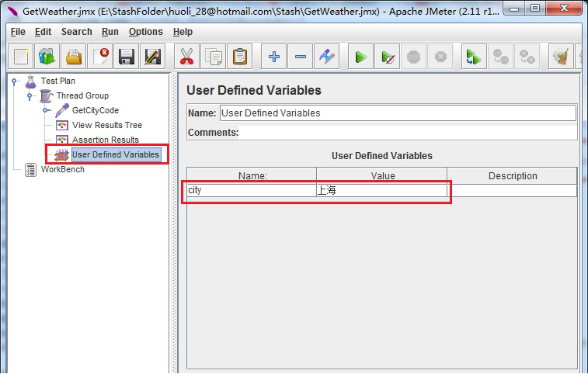The image size is (588, 388).
Task: Click the greyed Stop icon
Action: click(x=414, y=57)
